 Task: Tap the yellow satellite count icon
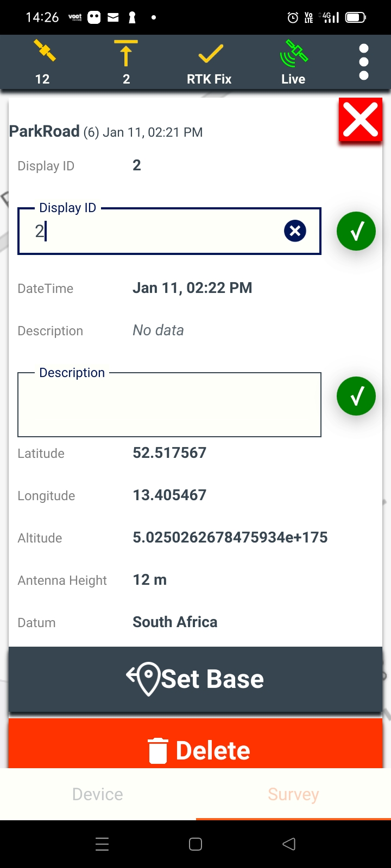[x=43, y=52]
